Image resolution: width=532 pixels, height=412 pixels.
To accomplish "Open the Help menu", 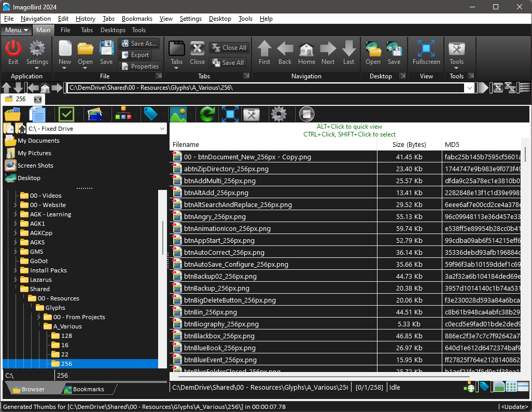I will (x=266, y=19).
